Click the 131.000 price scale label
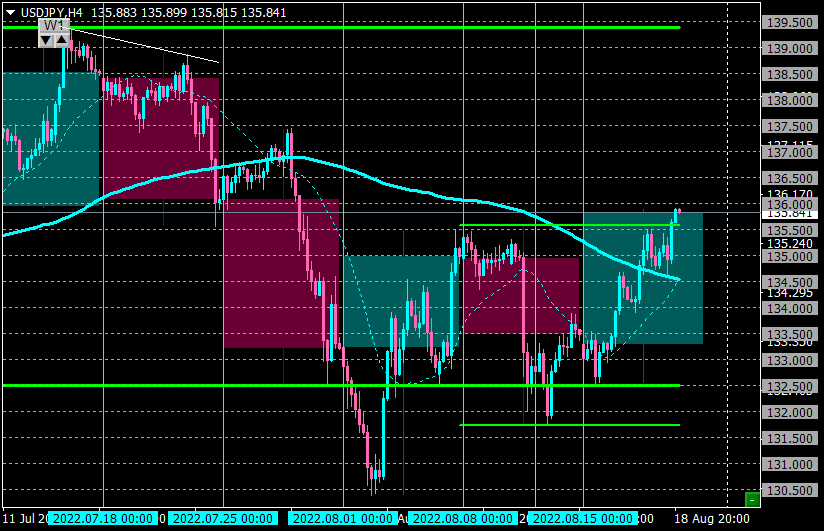Screen dimensions: 824x531 pyautogui.click(x=789, y=465)
